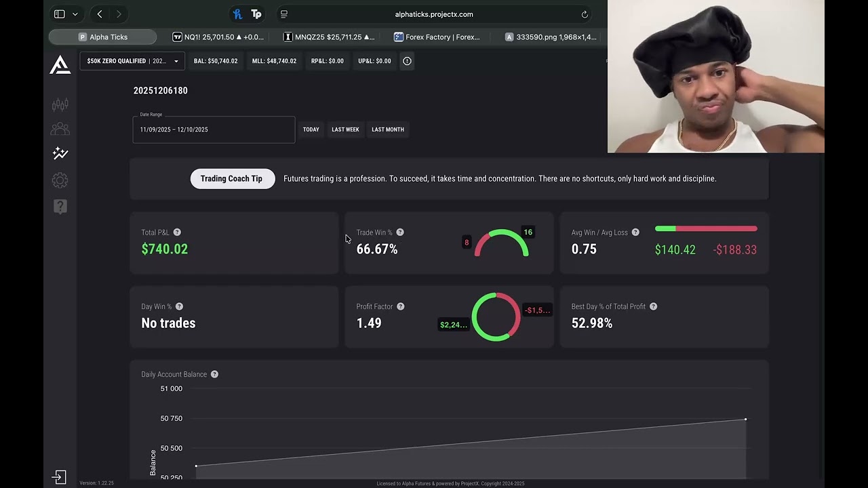Image resolution: width=868 pixels, height=488 pixels.
Task: Click the RP&L: $0.00 indicator
Action: tap(327, 61)
